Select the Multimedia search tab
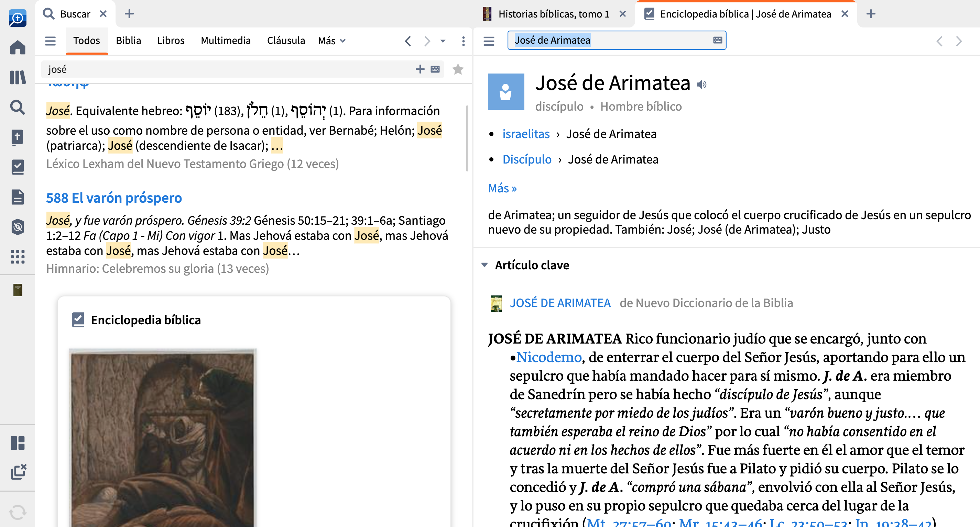Screen dimensions: 980x527 (x=226, y=41)
